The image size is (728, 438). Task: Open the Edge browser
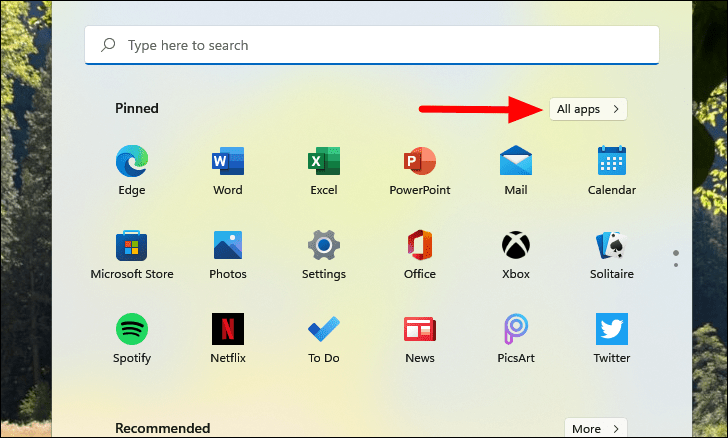pos(132,170)
